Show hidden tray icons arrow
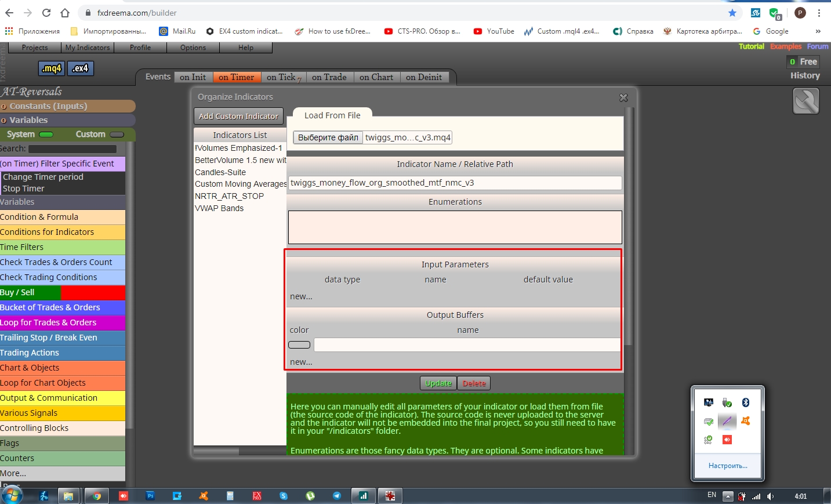The height and width of the screenshot is (504, 831). click(728, 496)
